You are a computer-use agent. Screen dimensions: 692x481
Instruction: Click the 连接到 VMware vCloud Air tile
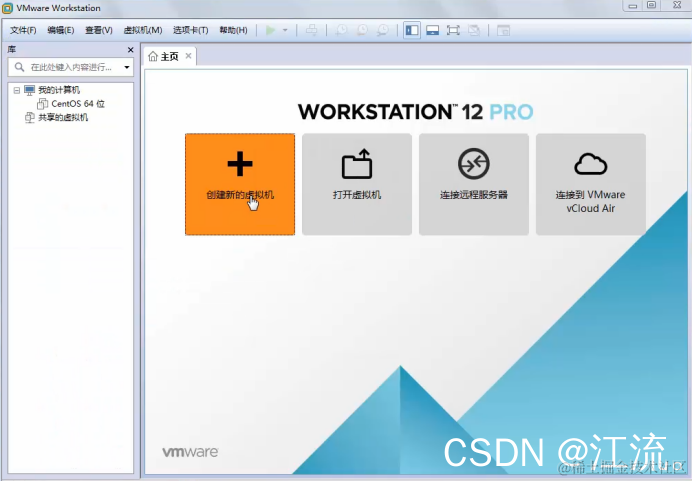[x=591, y=184]
